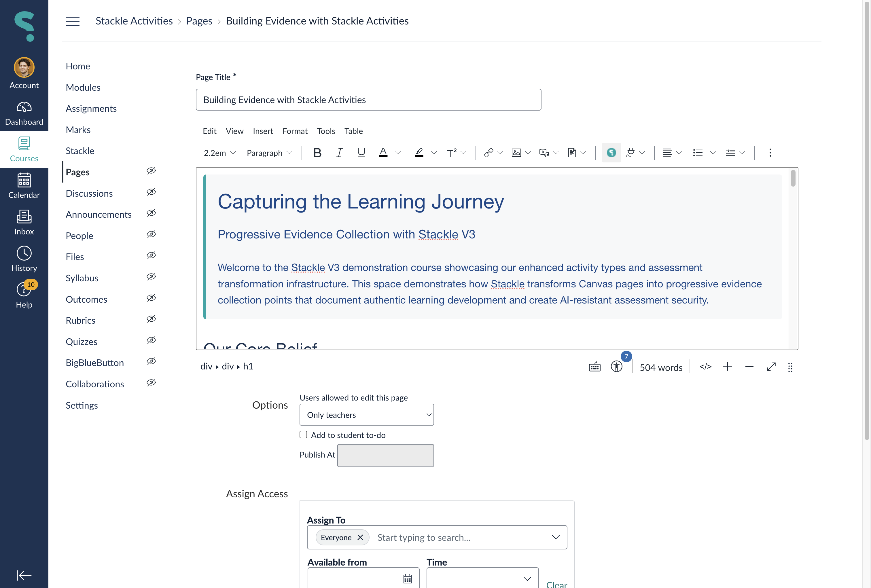
Task: Open the Edit menu in editor
Action: [209, 131]
